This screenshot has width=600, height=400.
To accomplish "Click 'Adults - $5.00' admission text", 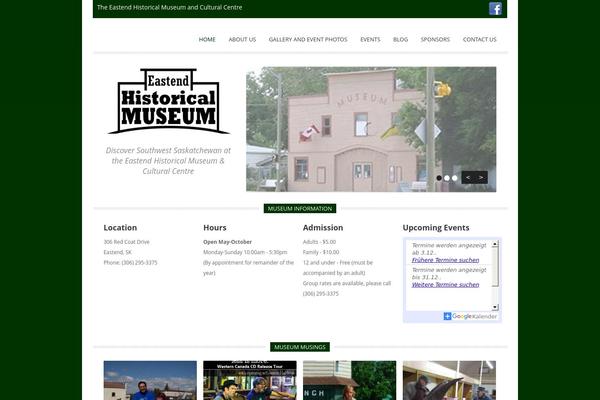I will (x=319, y=242).
